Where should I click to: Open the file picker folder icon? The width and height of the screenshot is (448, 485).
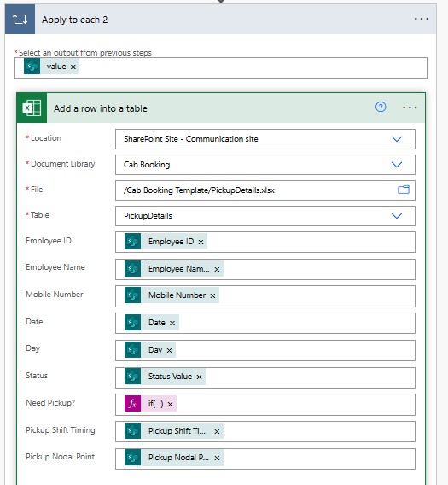point(404,190)
